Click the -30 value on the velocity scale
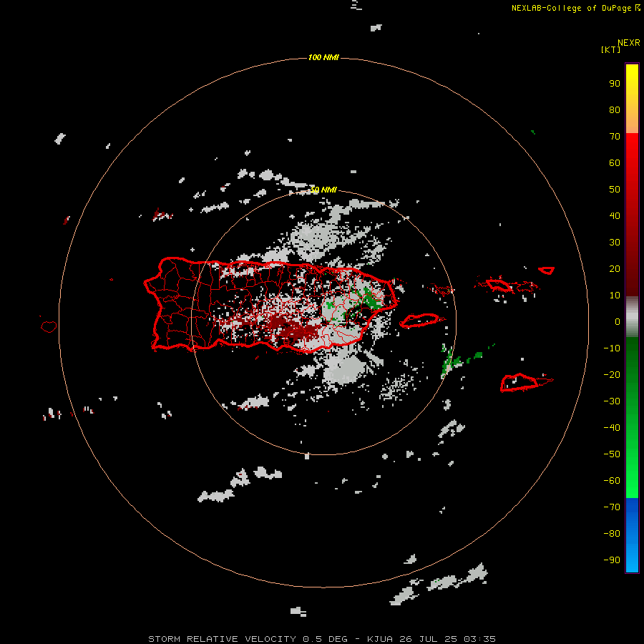 (612, 401)
